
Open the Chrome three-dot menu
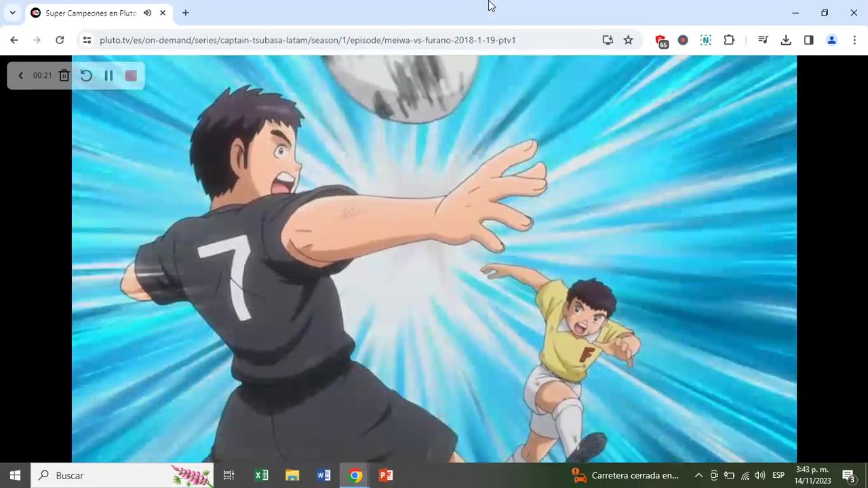(x=854, y=40)
